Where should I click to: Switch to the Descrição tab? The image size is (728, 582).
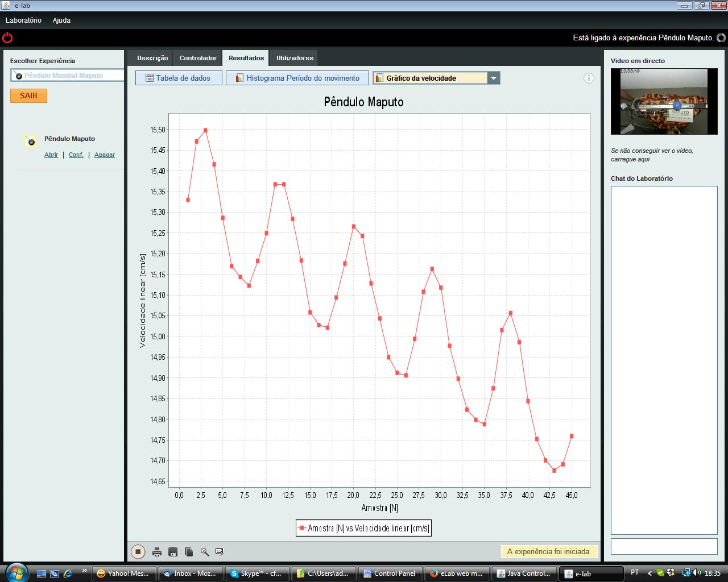click(152, 58)
